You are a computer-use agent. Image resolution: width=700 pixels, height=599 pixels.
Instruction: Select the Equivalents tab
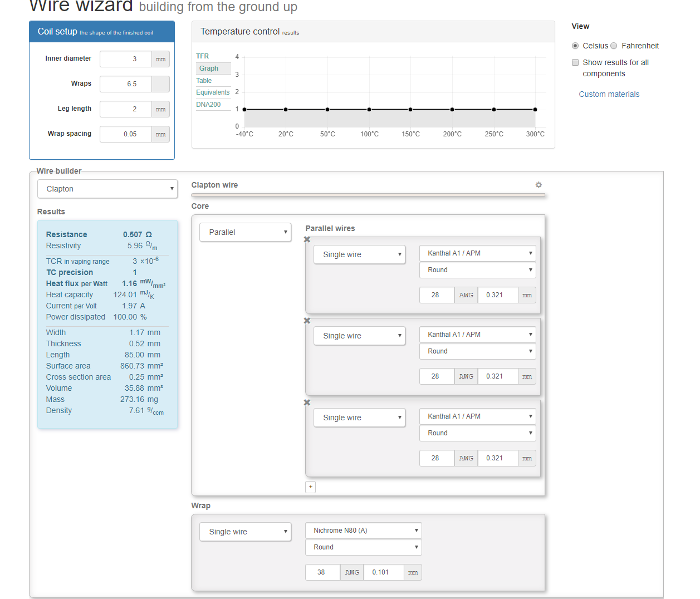click(x=213, y=92)
